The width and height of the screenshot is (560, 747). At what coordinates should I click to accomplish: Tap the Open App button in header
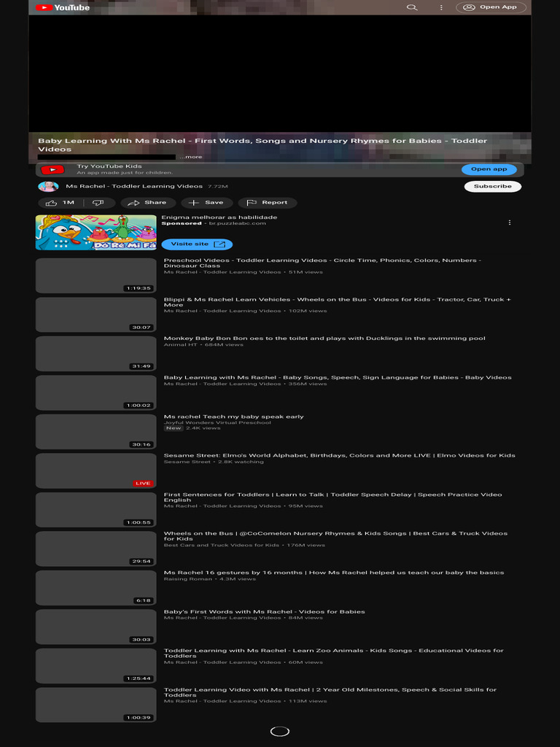tap(491, 7)
